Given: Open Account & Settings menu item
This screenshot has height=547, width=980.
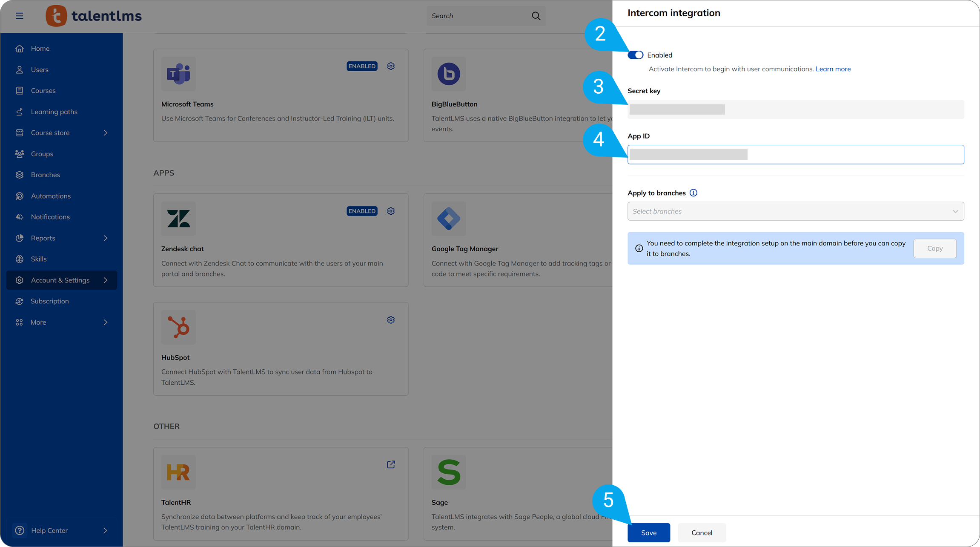Looking at the screenshot, I should (60, 280).
